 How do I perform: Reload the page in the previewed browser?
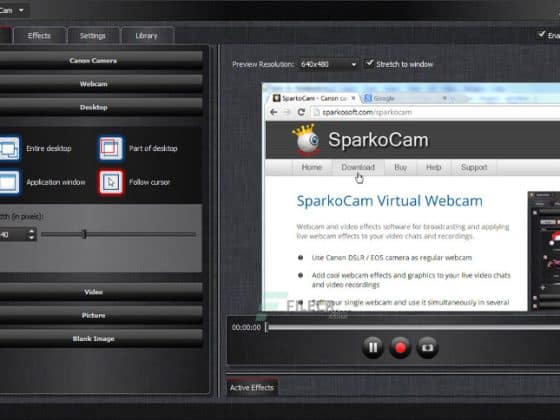(x=301, y=112)
